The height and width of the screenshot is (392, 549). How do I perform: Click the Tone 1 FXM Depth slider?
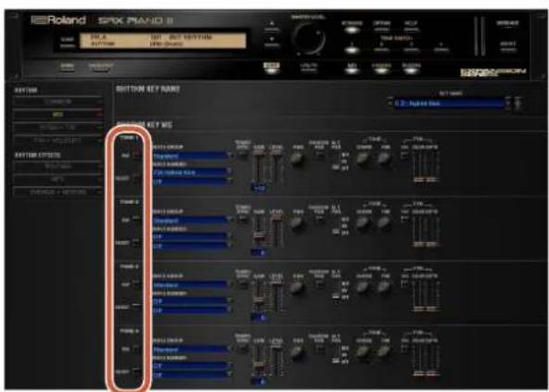click(432, 166)
